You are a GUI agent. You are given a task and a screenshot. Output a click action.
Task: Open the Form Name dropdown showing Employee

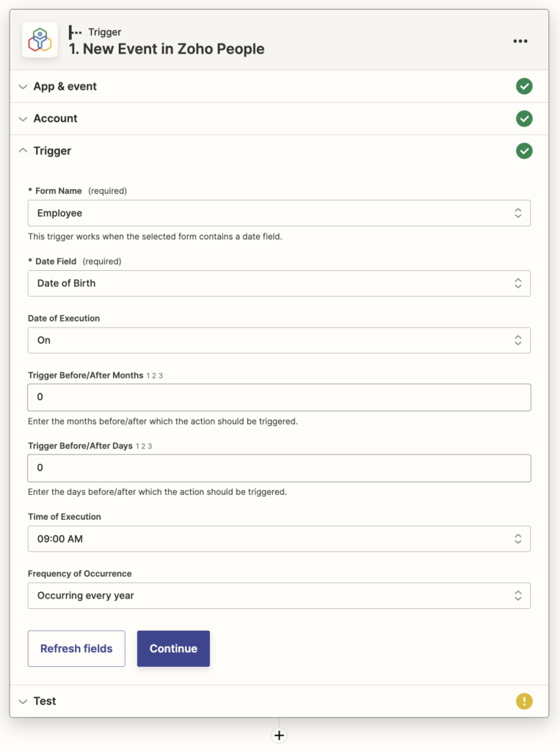[279, 213]
